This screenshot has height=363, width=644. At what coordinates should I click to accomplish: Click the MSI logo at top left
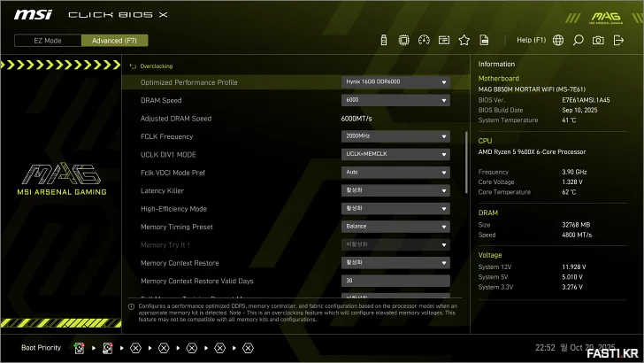(x=34, y=15)
